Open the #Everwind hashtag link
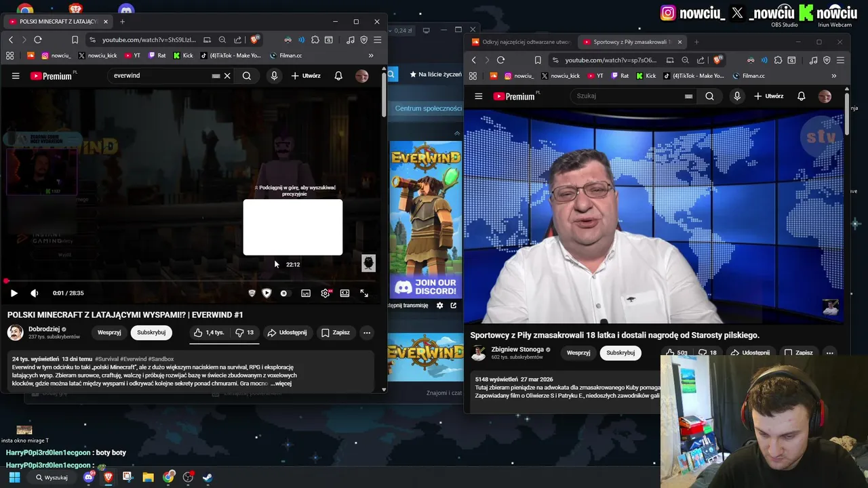868x488 pixels. (x=134, y=359)
